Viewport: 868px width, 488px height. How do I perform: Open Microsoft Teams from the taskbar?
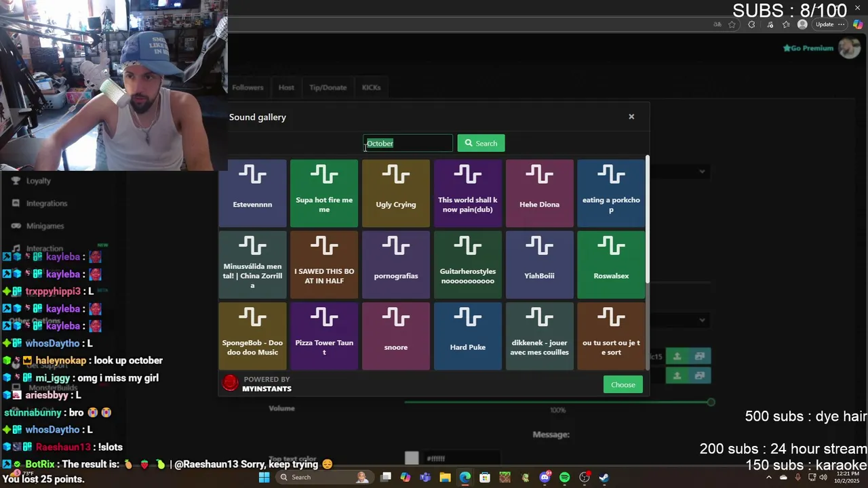pyautogui.click(x=425, y=477)
